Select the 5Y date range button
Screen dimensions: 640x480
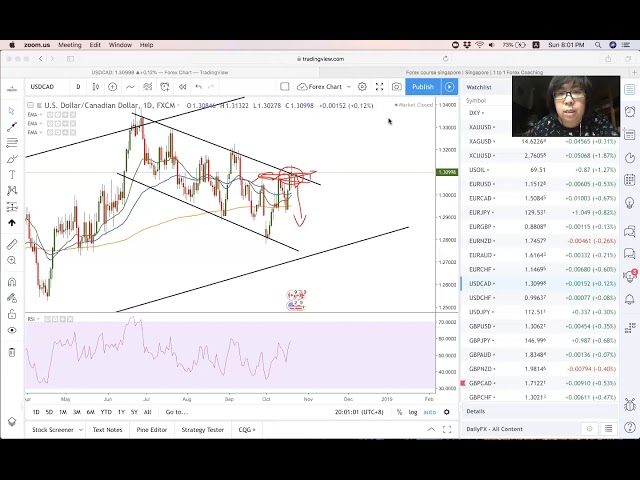(134, 412)
